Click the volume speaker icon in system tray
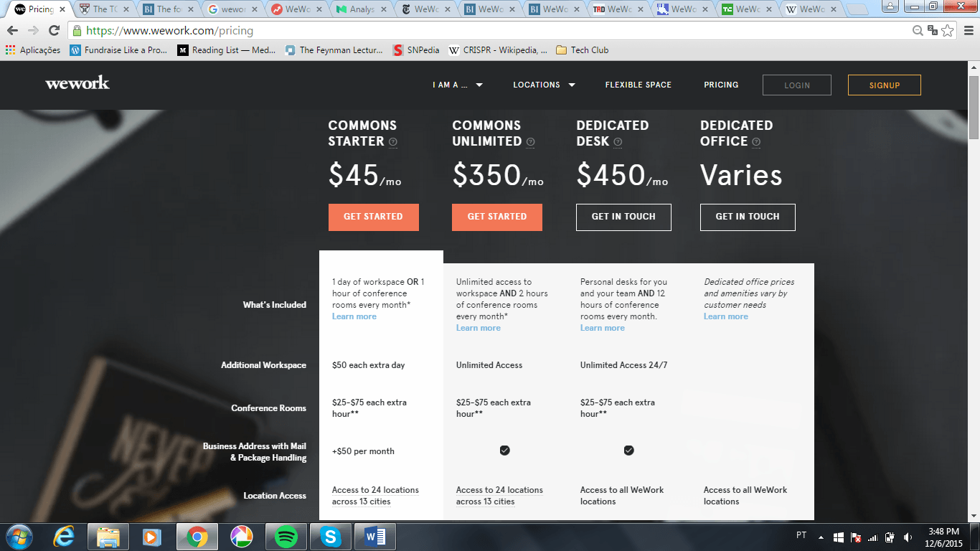 click(x=908, y=537)
